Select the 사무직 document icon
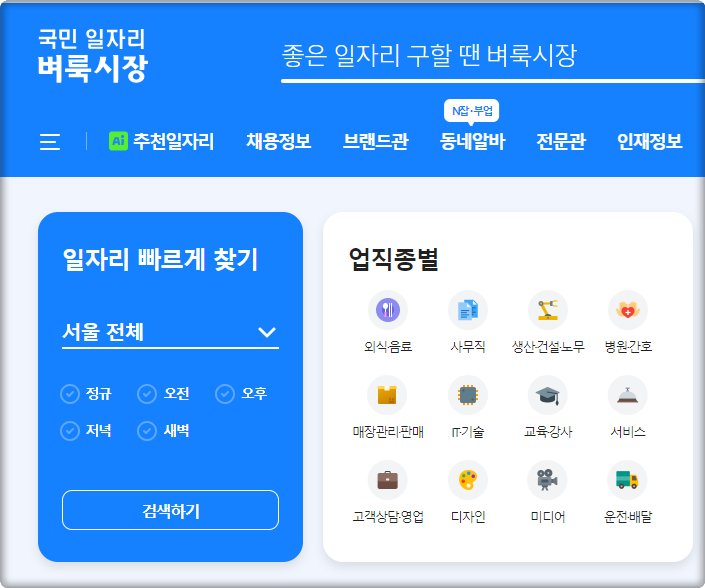The image size is (705, 588). coord(468,310)
